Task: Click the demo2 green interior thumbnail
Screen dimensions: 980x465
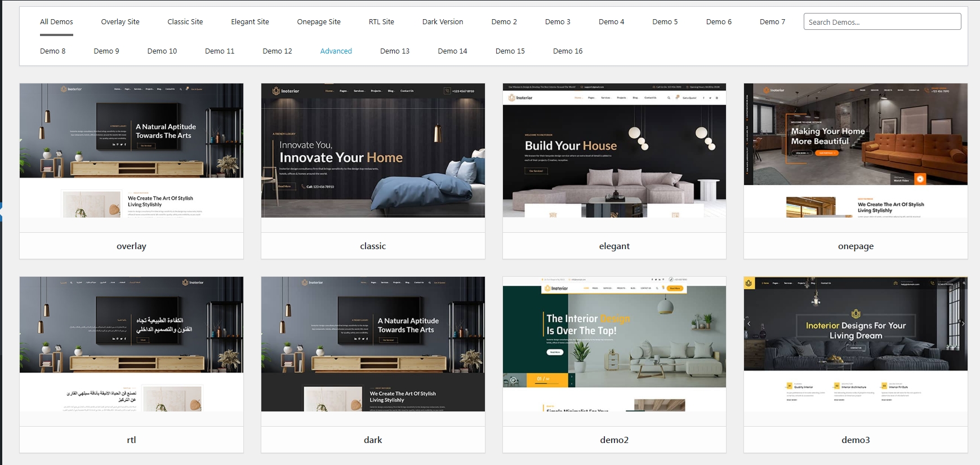Action: (x=614, y=344)
